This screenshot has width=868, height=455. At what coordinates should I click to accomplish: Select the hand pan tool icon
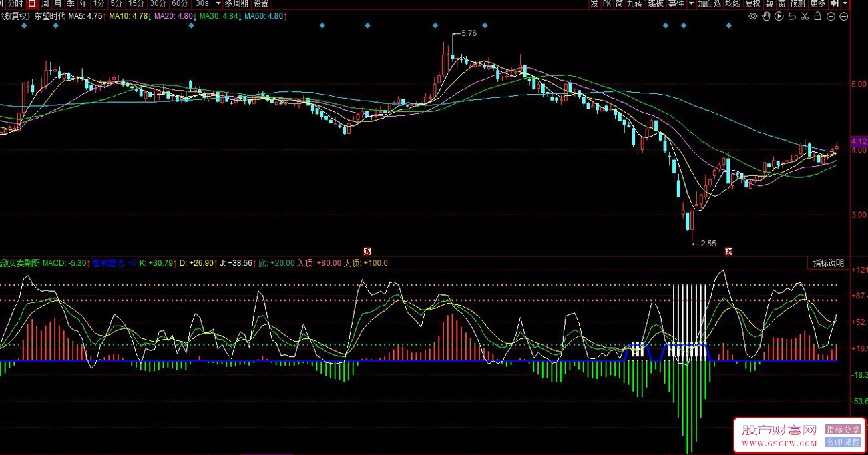click(x=767, y=16)
